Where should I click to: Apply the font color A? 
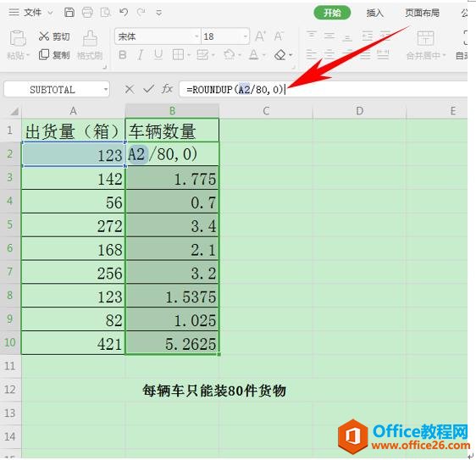pos(254,55)
